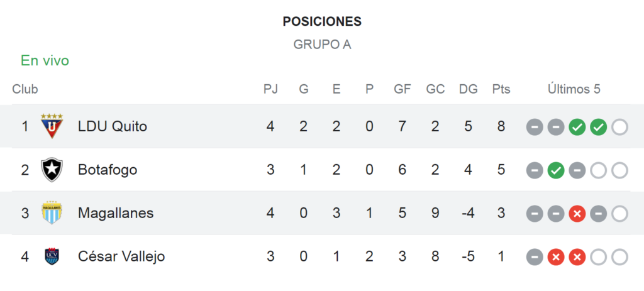Open the Magallanes team name
644x291 pixels.
tap(116, 213)
